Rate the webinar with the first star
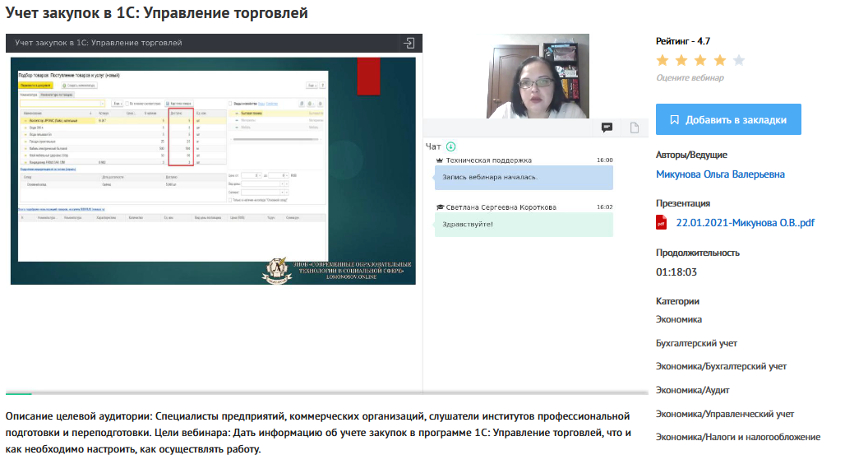 [x=663, y=60]
